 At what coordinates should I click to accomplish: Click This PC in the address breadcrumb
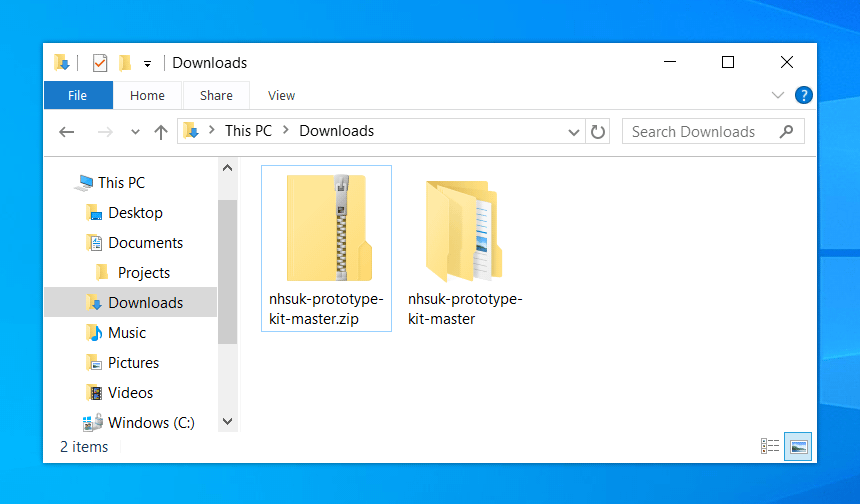[248, 131]
